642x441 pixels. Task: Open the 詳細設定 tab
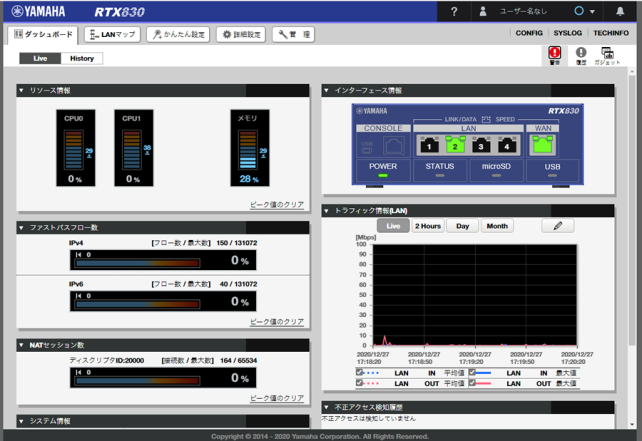(x=240, y=34)
